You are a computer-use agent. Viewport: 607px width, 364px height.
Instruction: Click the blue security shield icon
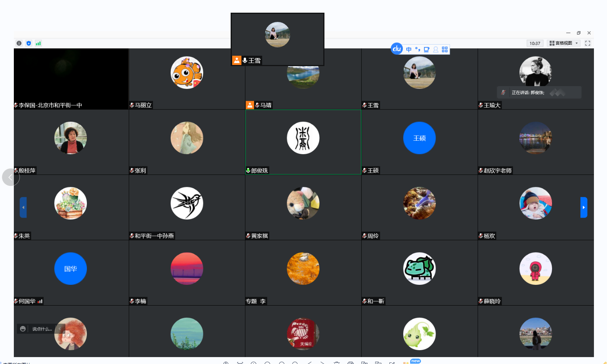(28, 43)
